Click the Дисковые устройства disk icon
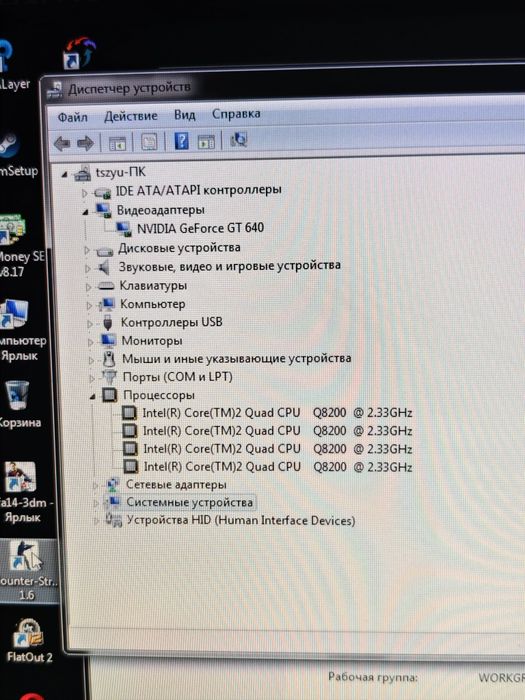Viewport: 525px width, 700px height. pyautogui.click(x=105, y=251)
